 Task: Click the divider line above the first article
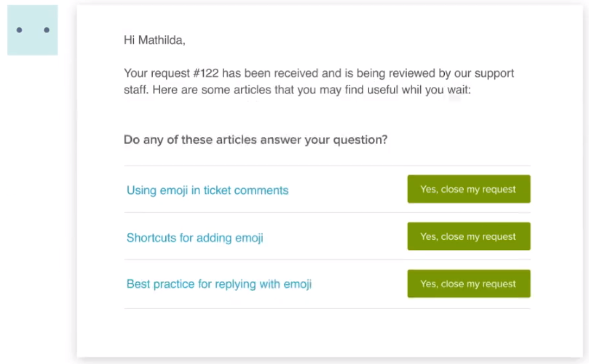(x=327, y=166)
